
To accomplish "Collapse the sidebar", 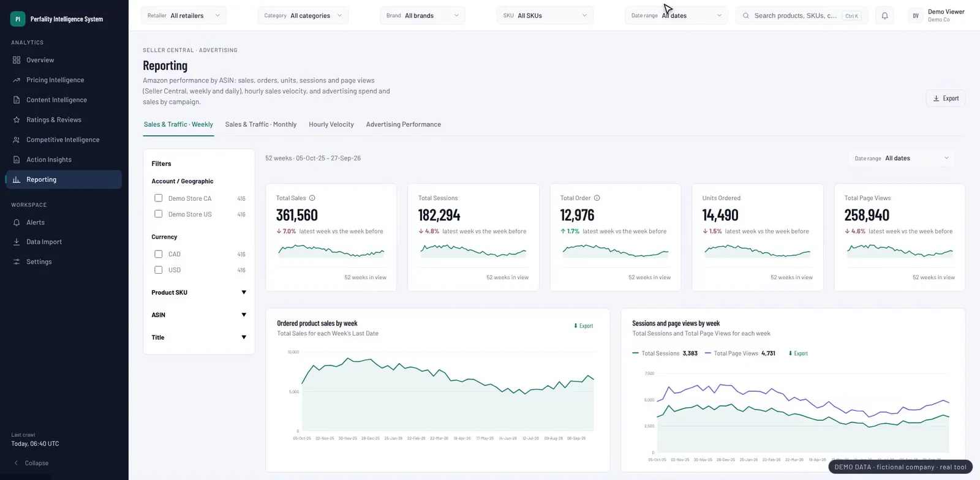I will 31,463.
